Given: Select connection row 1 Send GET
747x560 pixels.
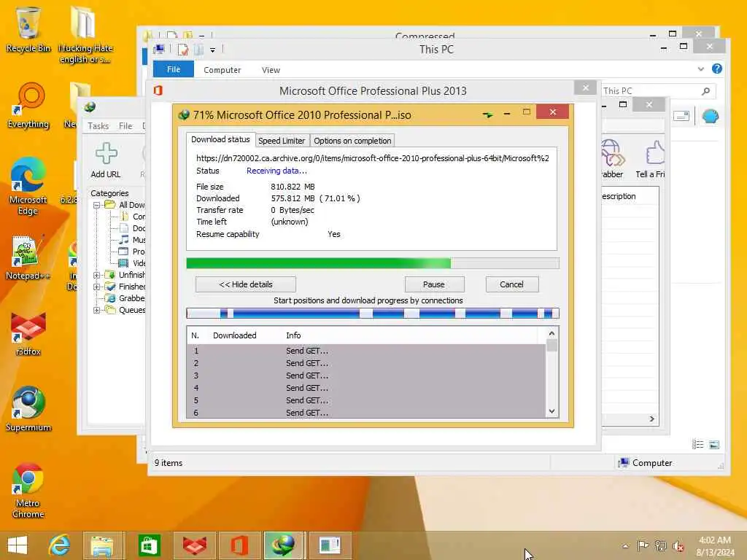Looking at the screenshot, I should coord(366,351).
